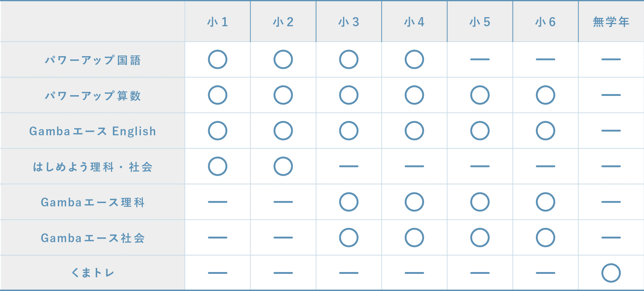Click the circle for パワーアップ算数 under 小6

point(545,95)
